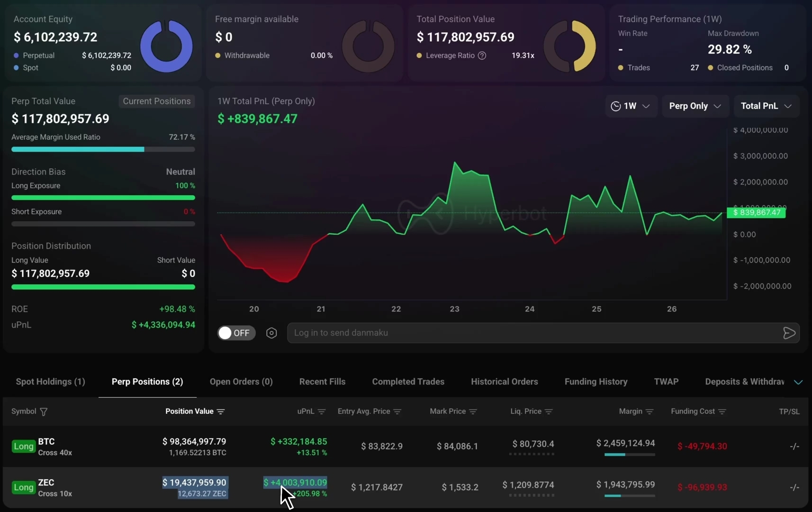The width and height of the screenshot is (812, 512).
Task: Expand more tabs chevron after Deposits
Action: 798,382
